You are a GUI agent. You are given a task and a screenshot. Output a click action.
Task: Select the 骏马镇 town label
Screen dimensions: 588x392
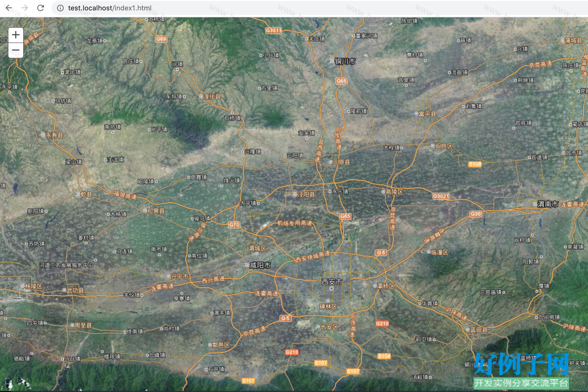tap(202, 218)
